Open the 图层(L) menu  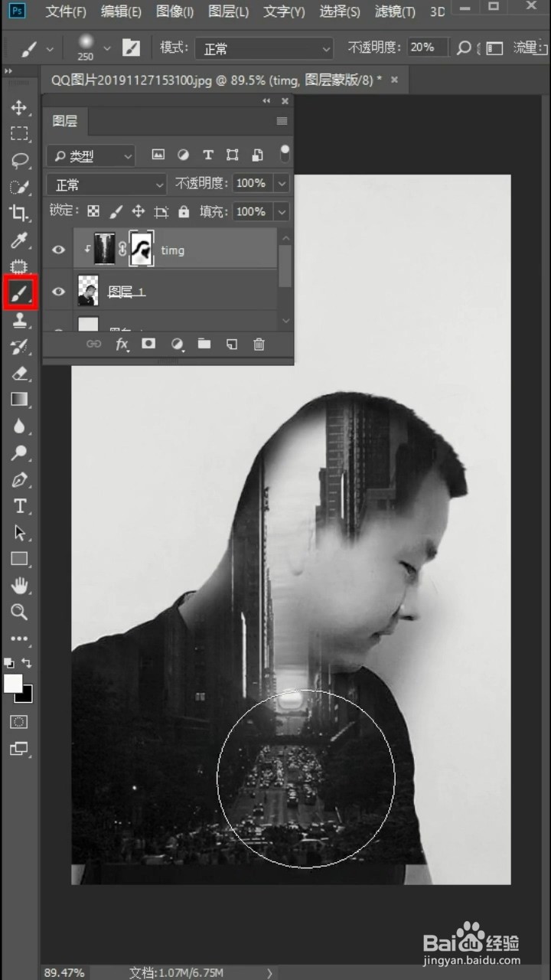click(228, 11)
